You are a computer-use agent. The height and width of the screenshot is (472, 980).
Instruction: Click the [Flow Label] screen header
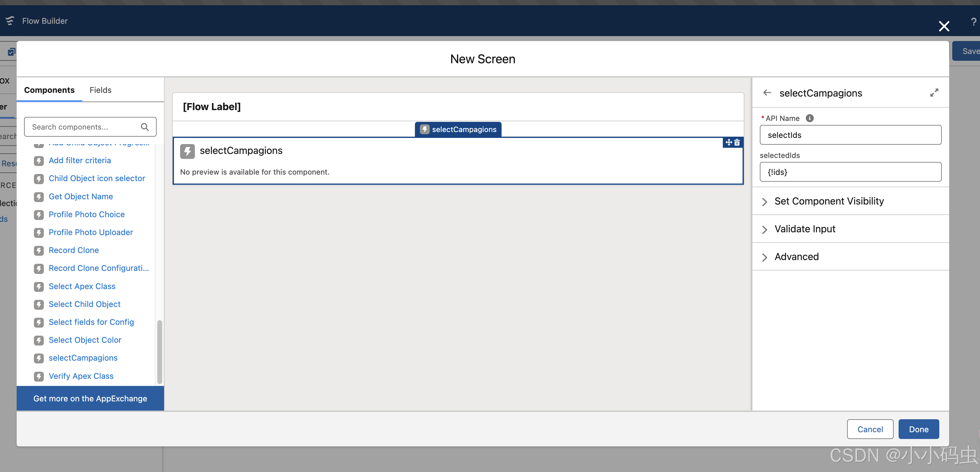click(212, 106)
